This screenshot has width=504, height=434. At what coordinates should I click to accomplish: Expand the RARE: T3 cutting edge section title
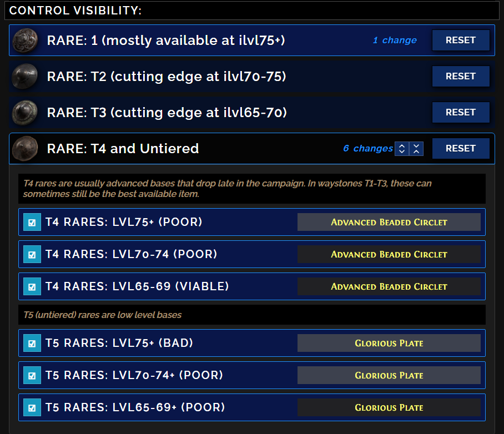click(x=167, y=112)
